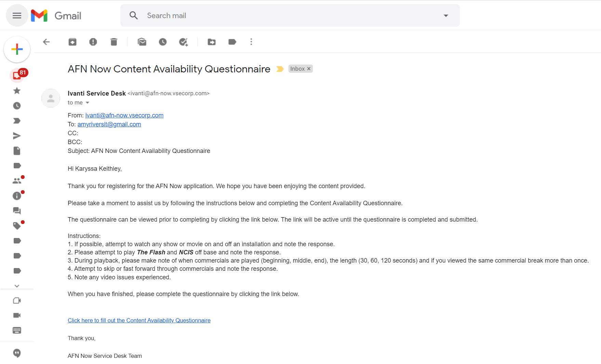Screen dimensions: 601x364
Task: Mark the email as unread
Action: pyautogui.click(x=142, y=42)
